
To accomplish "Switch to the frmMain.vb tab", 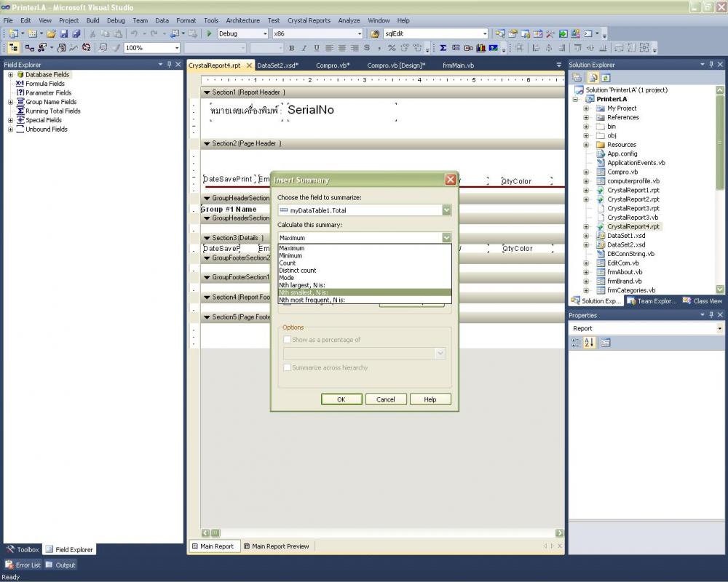I will [x=458, y=65].
